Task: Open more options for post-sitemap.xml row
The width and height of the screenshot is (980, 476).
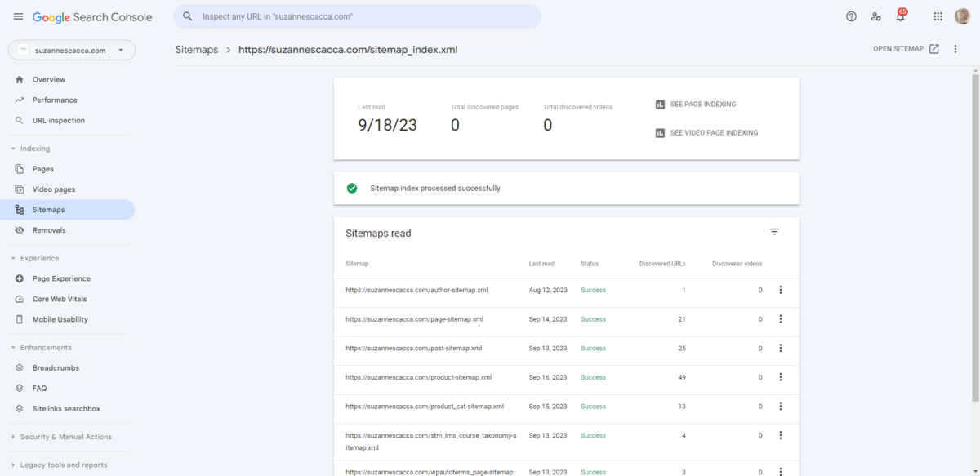Action: tap(780, 348)
